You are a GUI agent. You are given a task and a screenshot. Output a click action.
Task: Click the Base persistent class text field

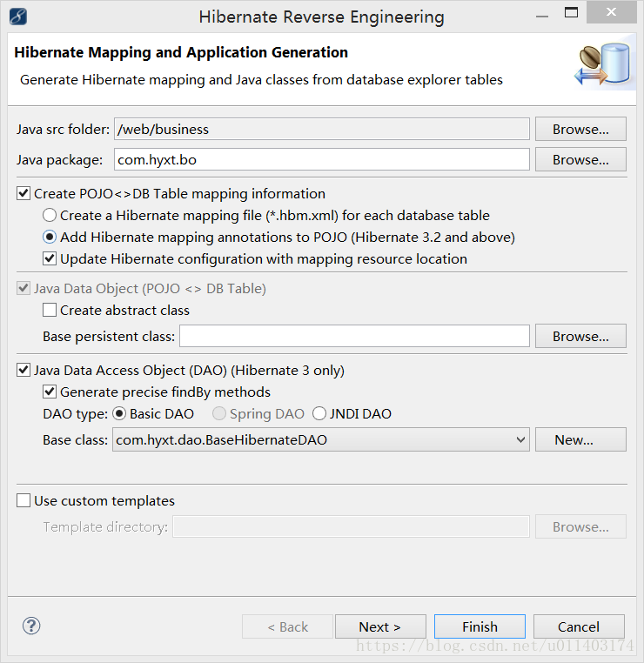coord(354,336)
